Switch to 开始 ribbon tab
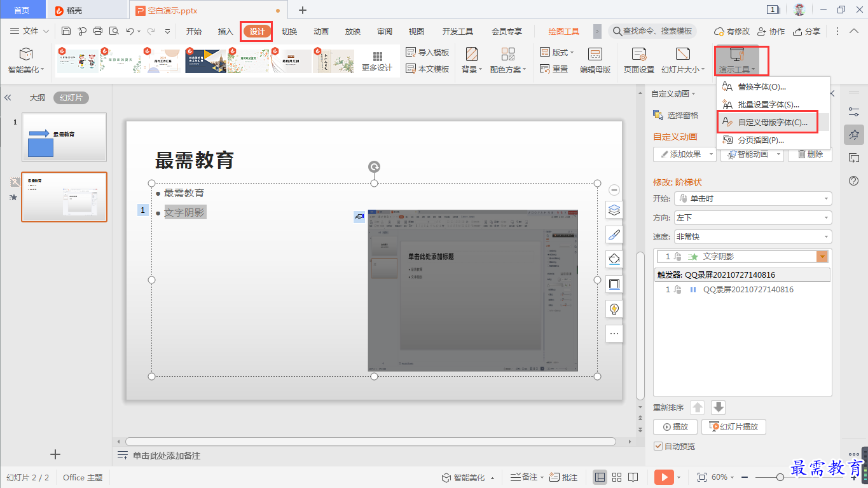The height and width of the screenshot is (488, 868). 194,31
